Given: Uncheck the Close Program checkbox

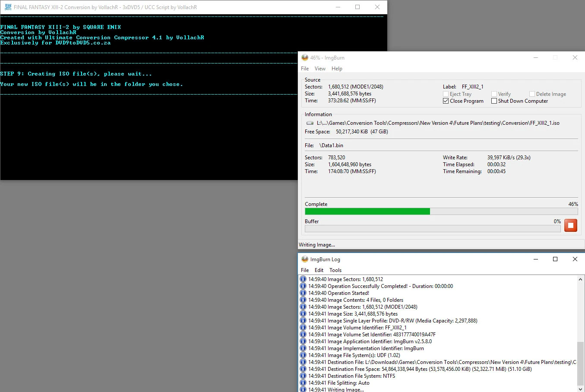Looking at the screenshot, I should point(446,101).
